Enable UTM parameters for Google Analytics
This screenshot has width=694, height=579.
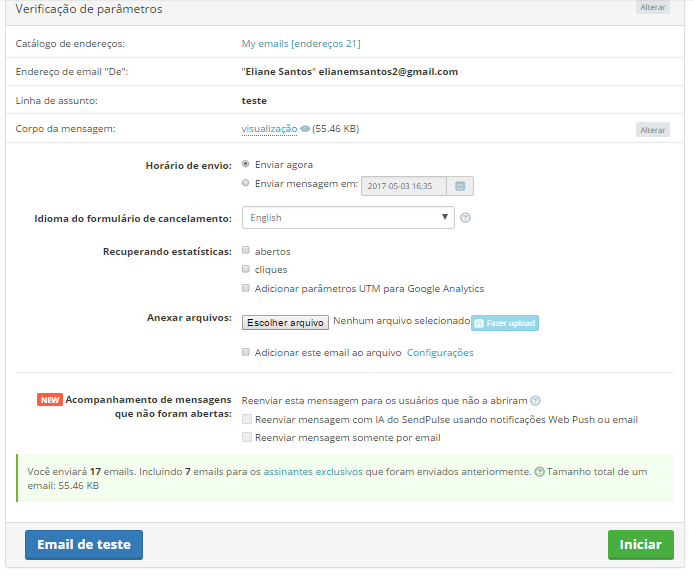click(x=246, y=288)
